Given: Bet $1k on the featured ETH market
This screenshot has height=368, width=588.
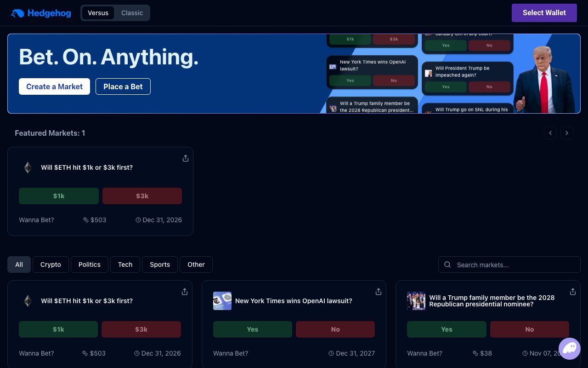Looking at the screenshot, I should point(59,196).
